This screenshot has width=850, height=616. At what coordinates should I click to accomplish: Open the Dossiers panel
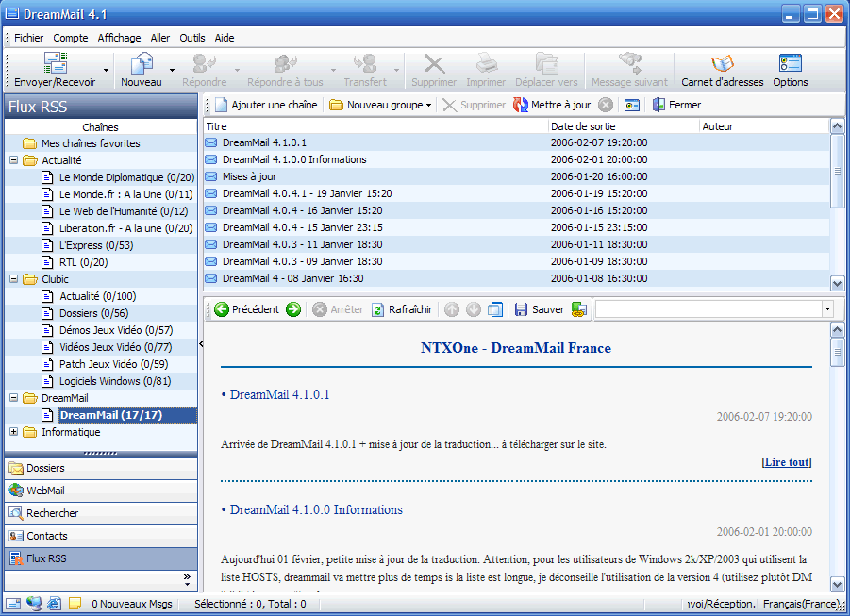pyautogui.click(x=101, y=468)
